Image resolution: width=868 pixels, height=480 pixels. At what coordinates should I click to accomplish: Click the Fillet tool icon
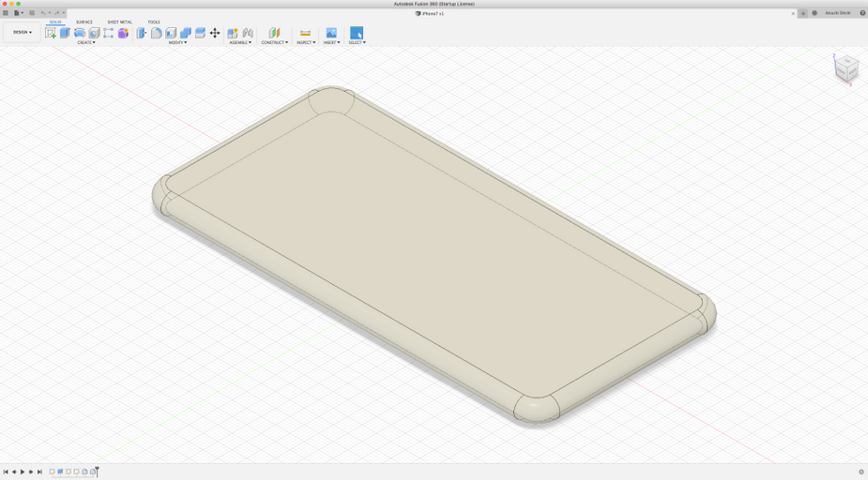pyautogui.click(x=156, y=33)
